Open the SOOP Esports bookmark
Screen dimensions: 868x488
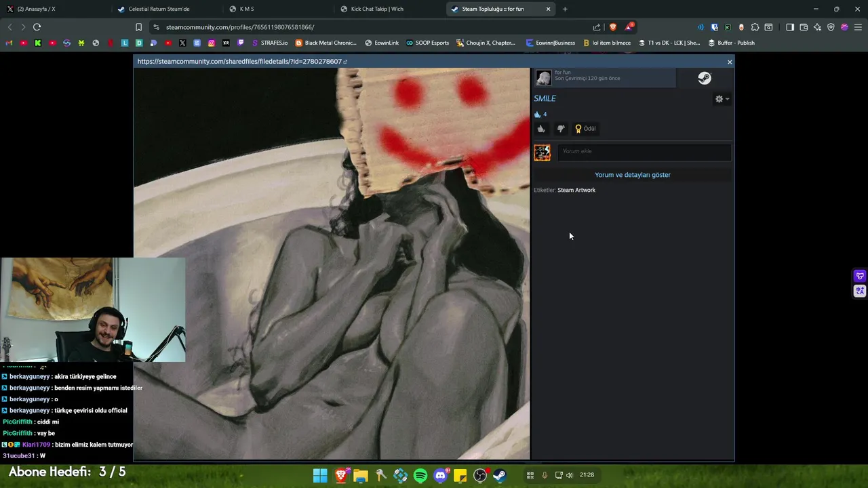(x=427, y=43)
